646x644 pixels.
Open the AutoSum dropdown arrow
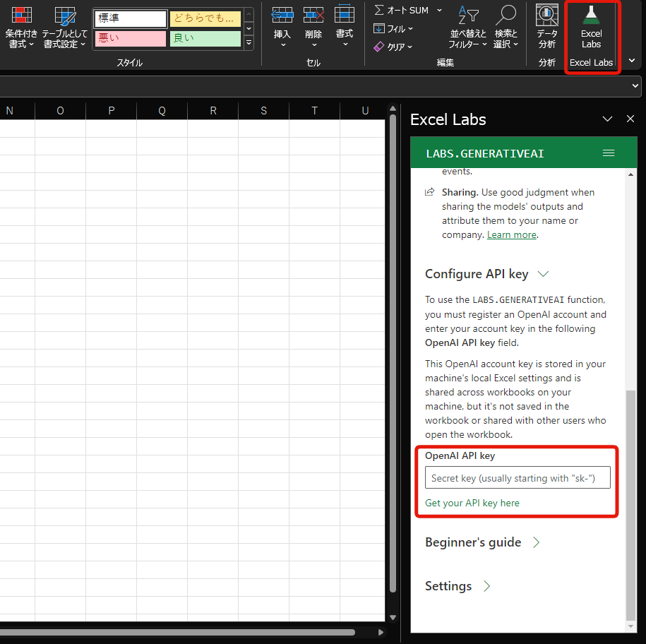coord(439,11)
